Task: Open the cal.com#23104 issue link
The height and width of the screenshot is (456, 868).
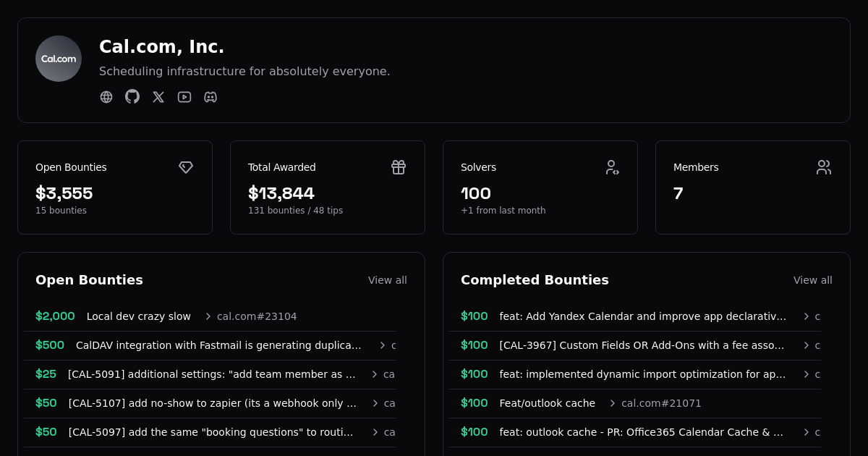Action: [256, 316]
